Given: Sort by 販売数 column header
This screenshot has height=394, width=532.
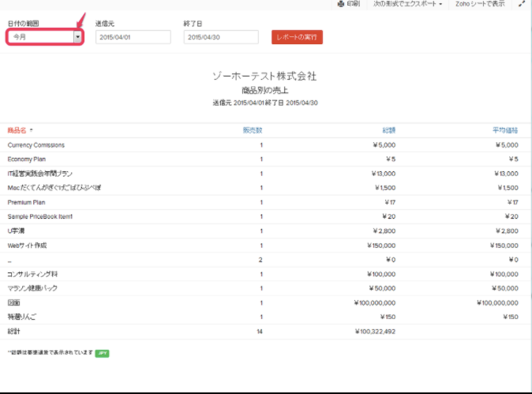Looking at the screenshot, I should pos(253,130).
